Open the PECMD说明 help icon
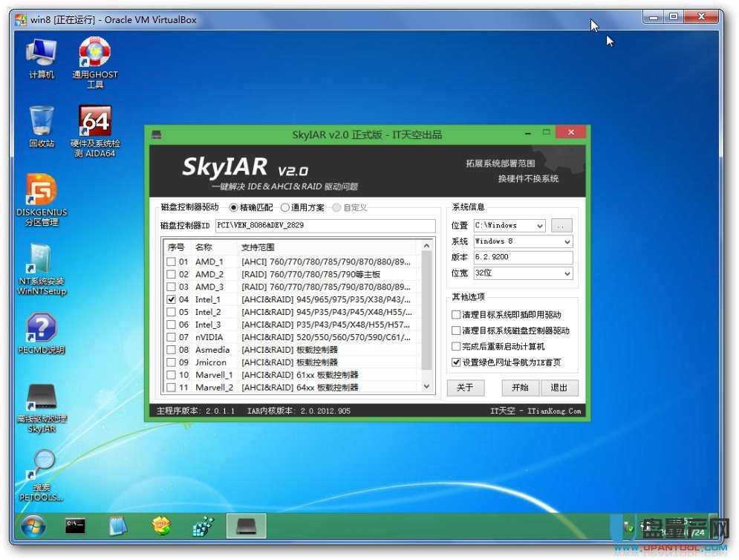This screenshot has width=739, height=560. pyautogui.click(x=42, y=329)
